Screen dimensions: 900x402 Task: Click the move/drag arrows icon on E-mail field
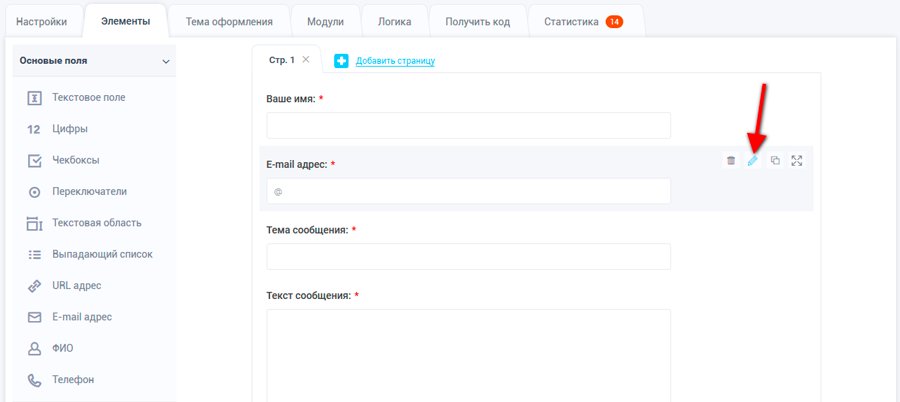point(797,161)
